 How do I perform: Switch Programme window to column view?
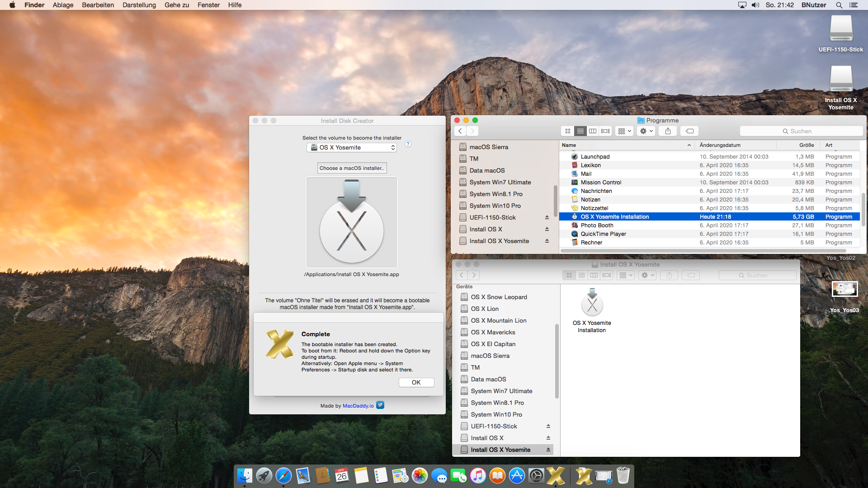point(593,131)
